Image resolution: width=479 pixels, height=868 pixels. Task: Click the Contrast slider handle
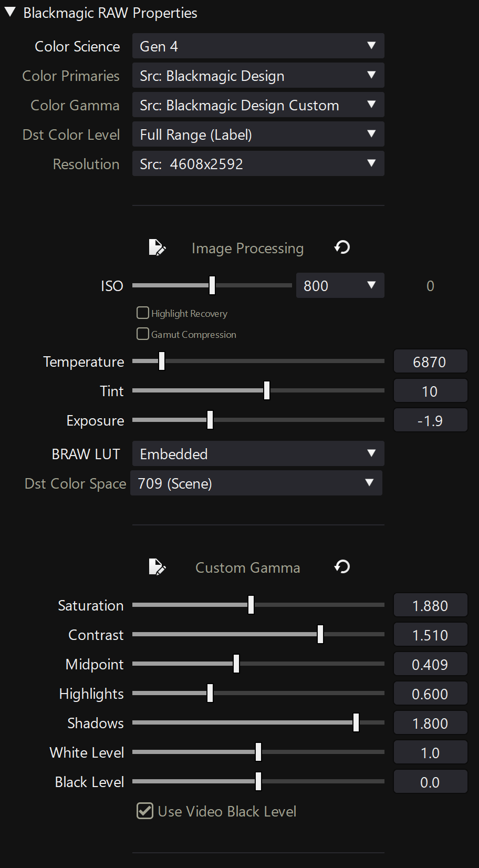[320, 634]
